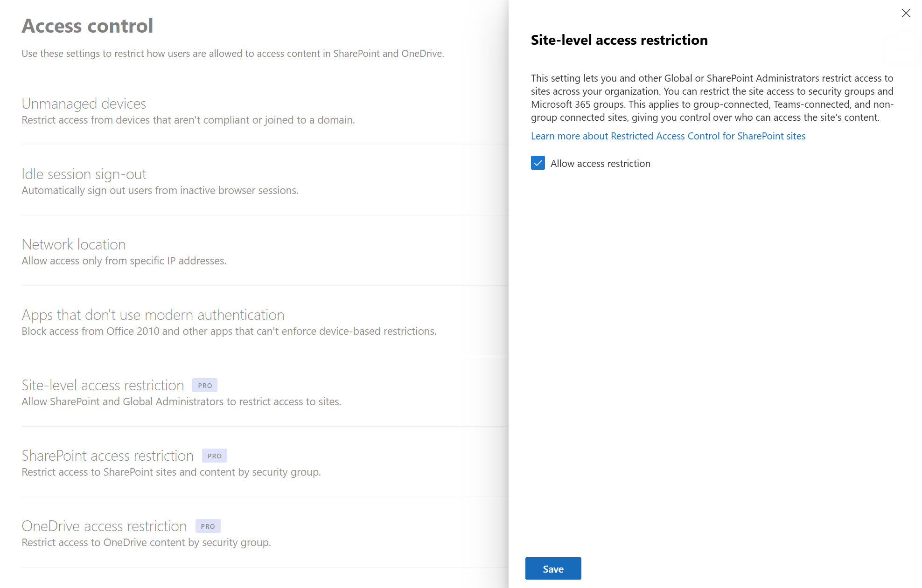Close the Site-level access restriction panel

(906, 13)
